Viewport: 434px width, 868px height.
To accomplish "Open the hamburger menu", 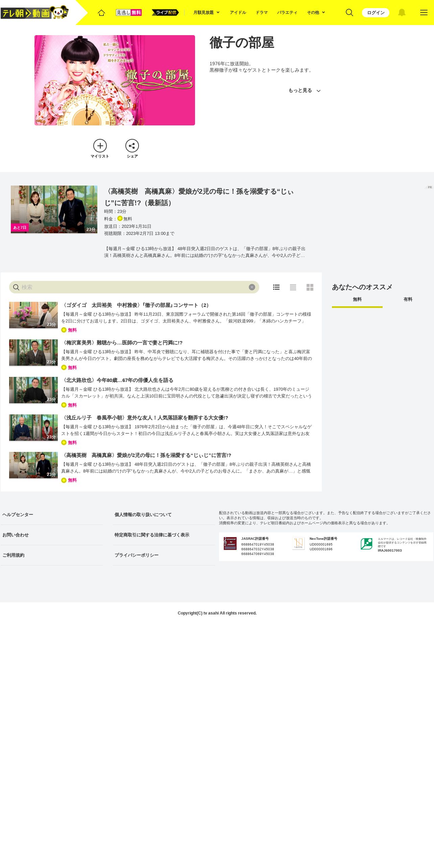I will [424, 13].
